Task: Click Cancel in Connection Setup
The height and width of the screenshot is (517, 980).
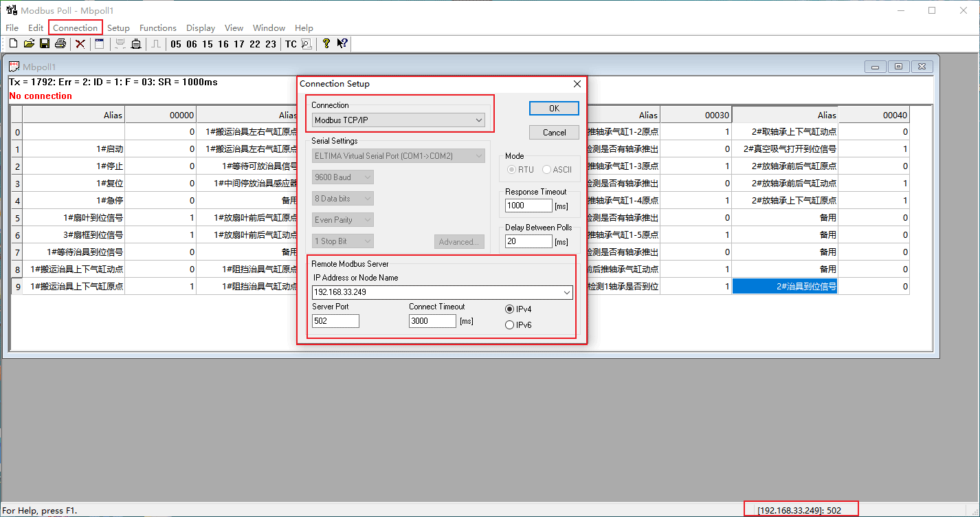Action: (554, 132)
